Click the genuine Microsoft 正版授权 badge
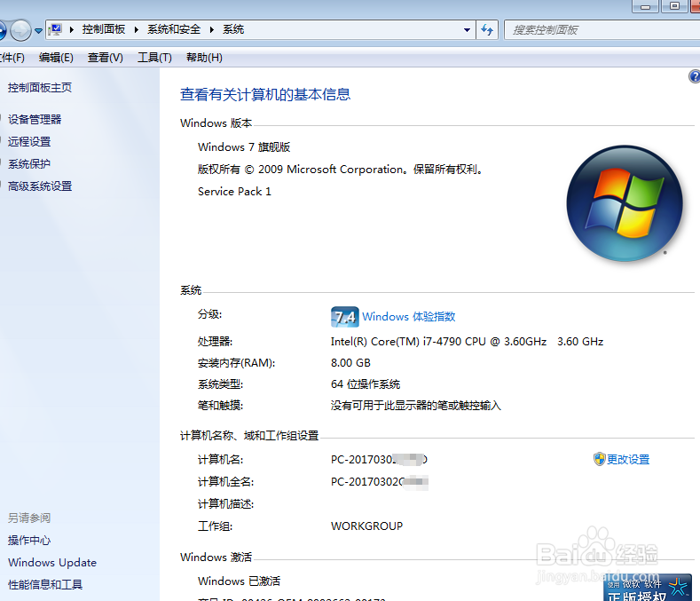This screenshot has width=700, height=601. pyautogui.click(x=648, y=588)
